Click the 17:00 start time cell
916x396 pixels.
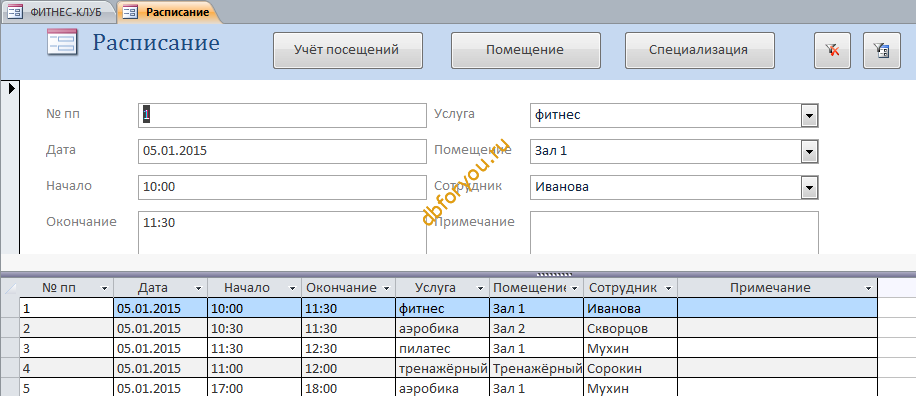(x=255, y=388)
